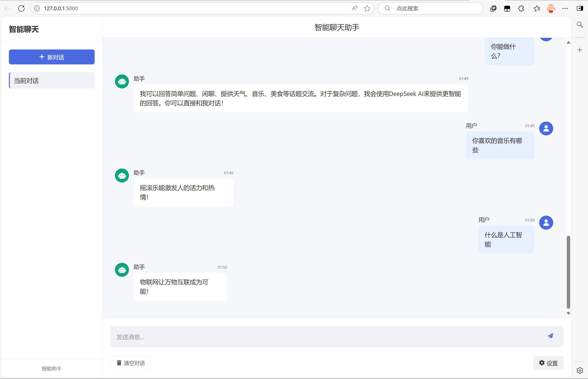588x379 pixels.
Task: Select 当前对话 in the conversation list
Action: coord(52,81)
